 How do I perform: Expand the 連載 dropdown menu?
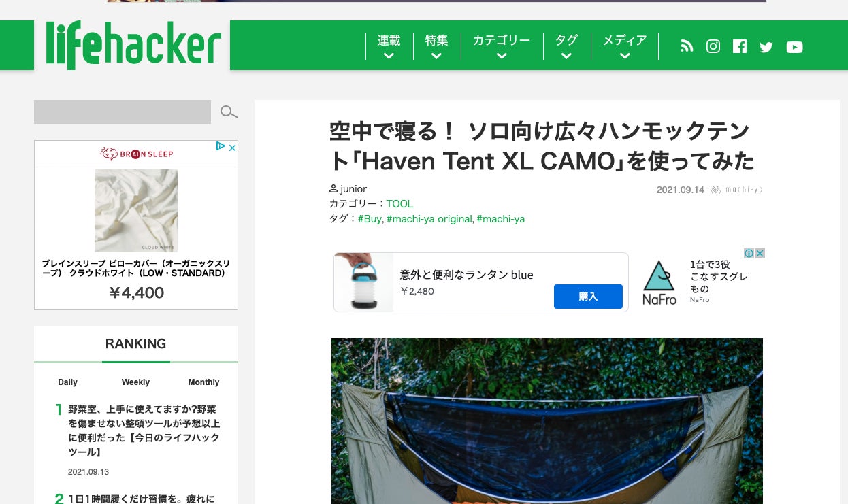coord(389,46)
